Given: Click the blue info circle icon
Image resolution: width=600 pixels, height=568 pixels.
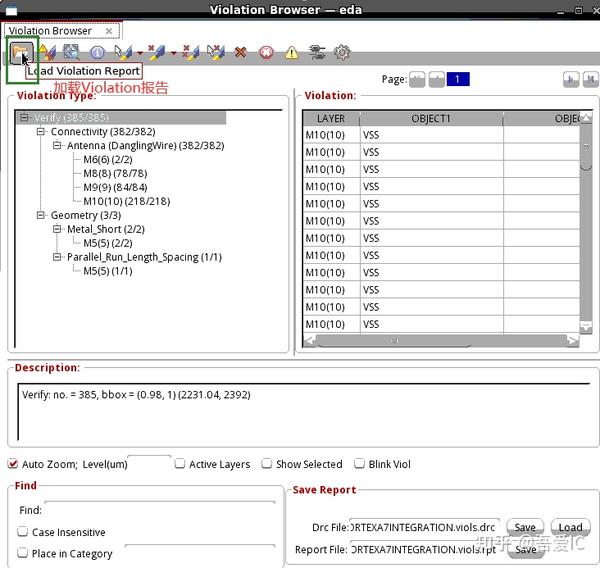Looking at the screenshot, I should click(97, 52).
